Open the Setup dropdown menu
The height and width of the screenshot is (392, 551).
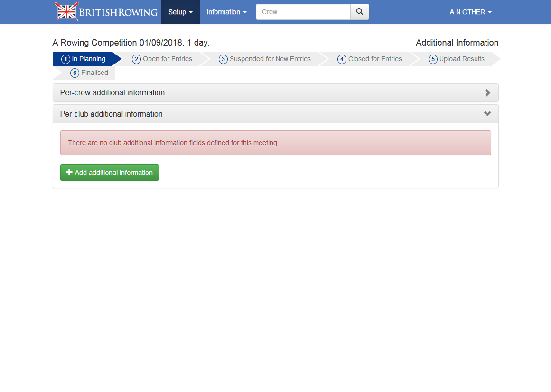click(x=180, y=12)
